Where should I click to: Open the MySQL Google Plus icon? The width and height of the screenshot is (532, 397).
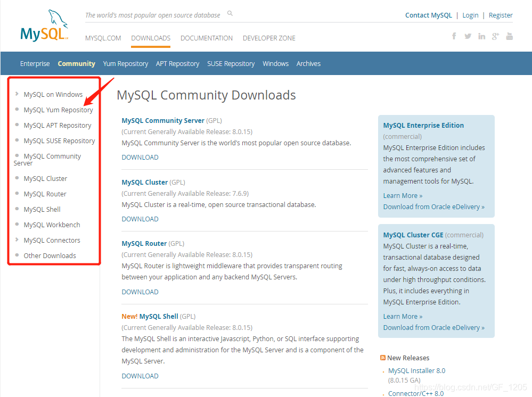pyautogui.click(x=496, y=36)
